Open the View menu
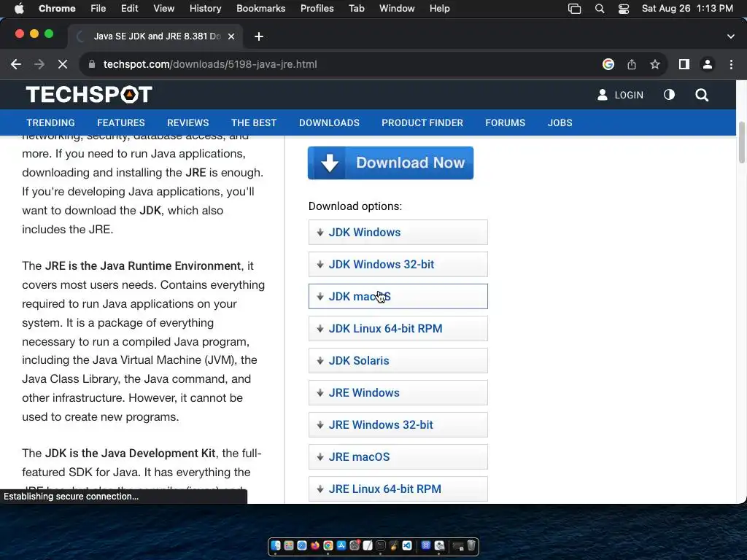Viewport: 747px width, 560px height. (x=163, y=8)
